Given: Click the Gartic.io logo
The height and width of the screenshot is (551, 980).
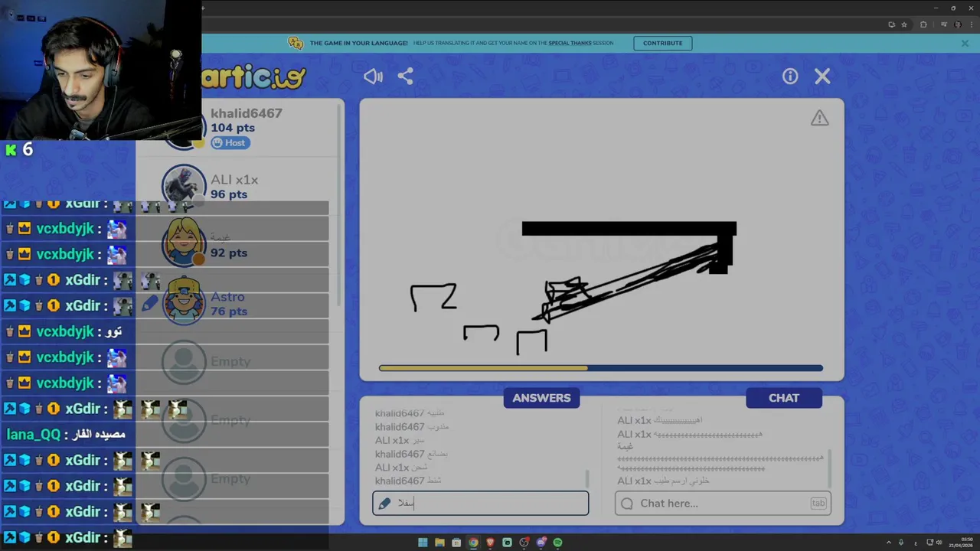Looking at the screenshot, I should (x=254, y=77).
